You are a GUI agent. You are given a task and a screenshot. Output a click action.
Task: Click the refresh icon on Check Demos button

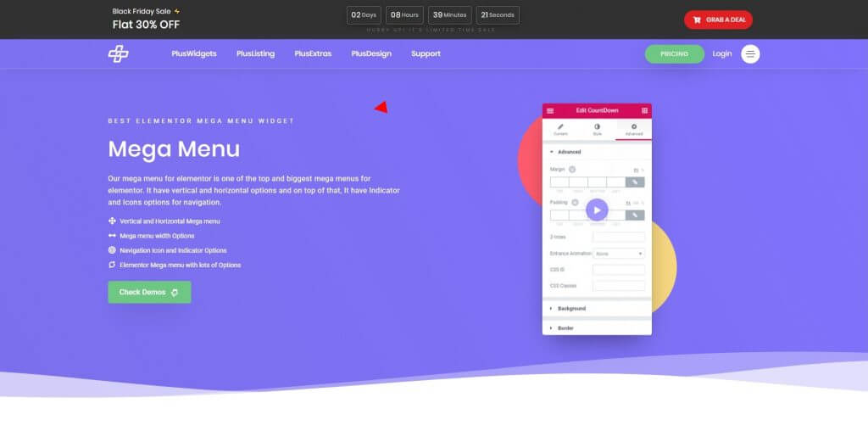pyautogui.click(x=175, y=293)
